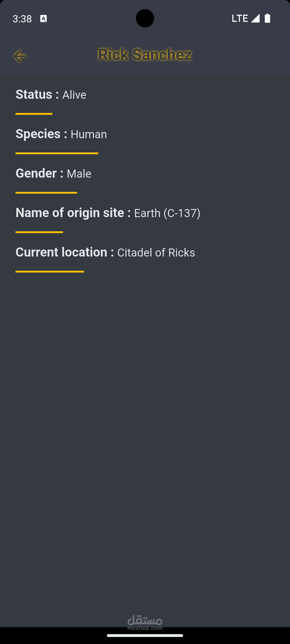290x644 pixels.
Task: Tap the home gesture navigation bar
Action: 145,635
